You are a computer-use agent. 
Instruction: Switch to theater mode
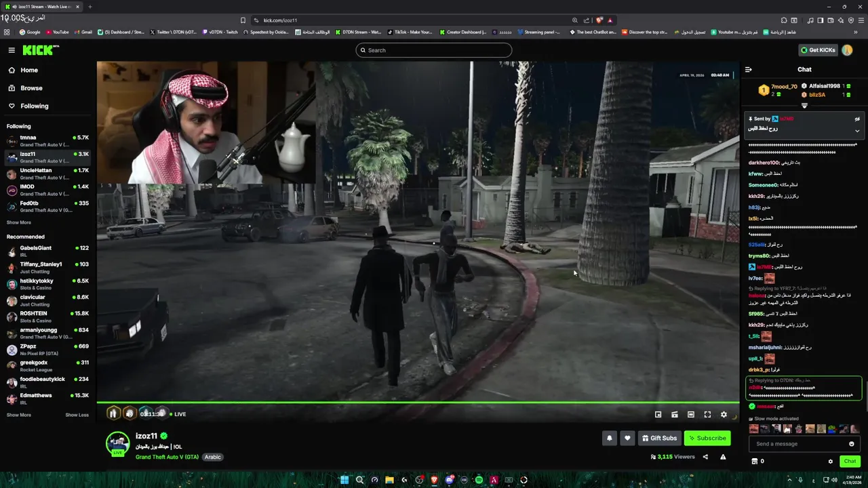(x=690, y=414)
